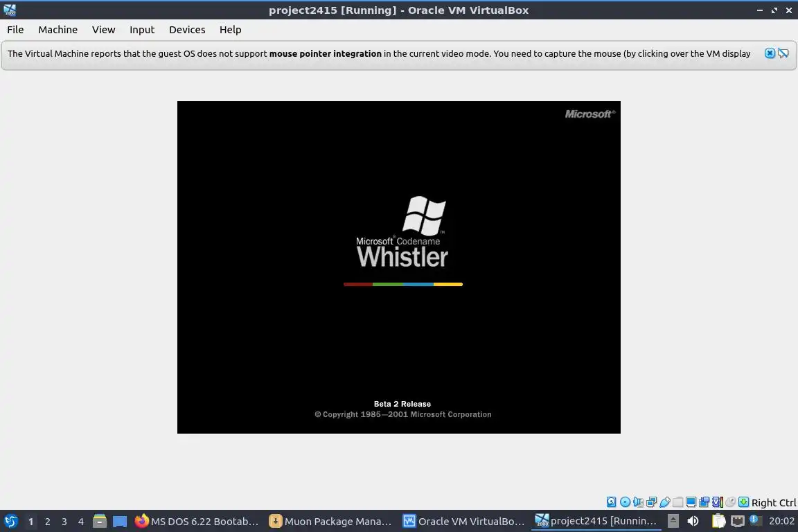Switch to virtual desktop 2
This screenshot has width=798, height=532.
pos(47,522)
